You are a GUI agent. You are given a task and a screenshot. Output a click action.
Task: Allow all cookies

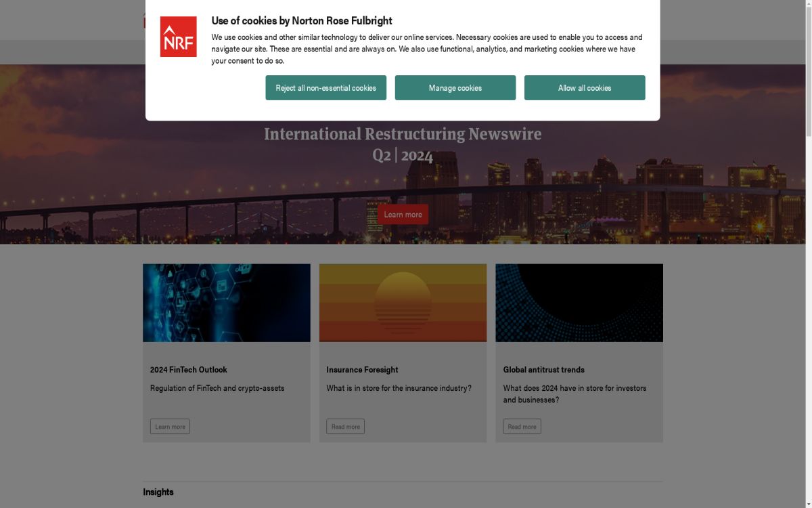585,87
